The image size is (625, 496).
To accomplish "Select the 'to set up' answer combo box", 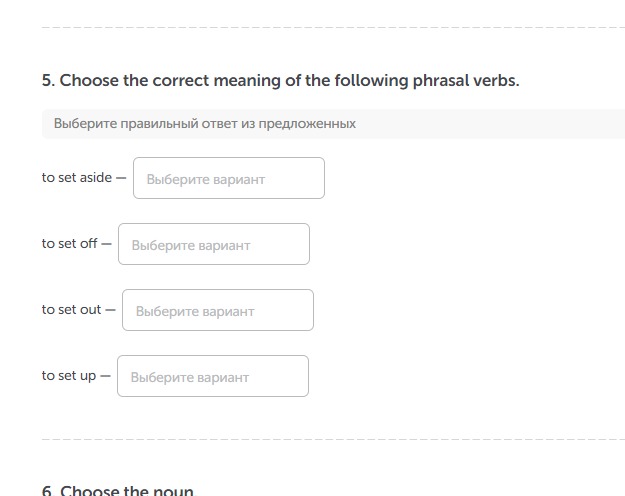I will pyautogui.click(x=212, y=377).
